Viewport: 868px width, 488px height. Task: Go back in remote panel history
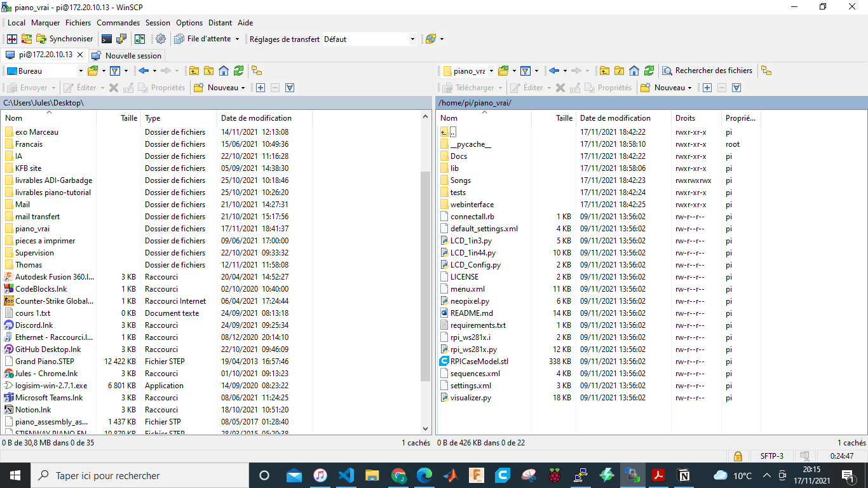[x=554, y=71]
